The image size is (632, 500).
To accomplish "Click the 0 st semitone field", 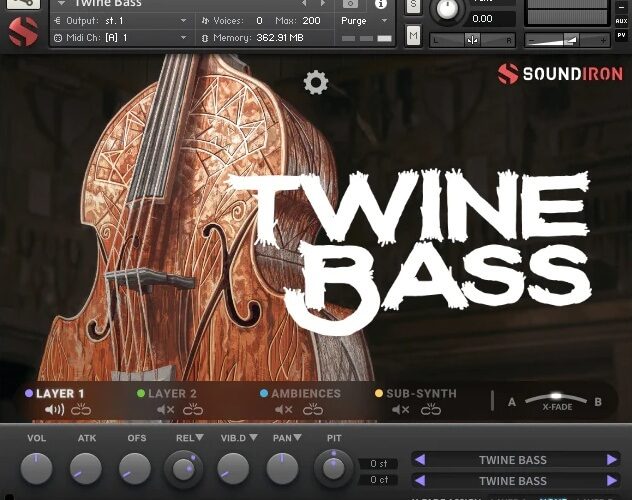I will 378,464.
